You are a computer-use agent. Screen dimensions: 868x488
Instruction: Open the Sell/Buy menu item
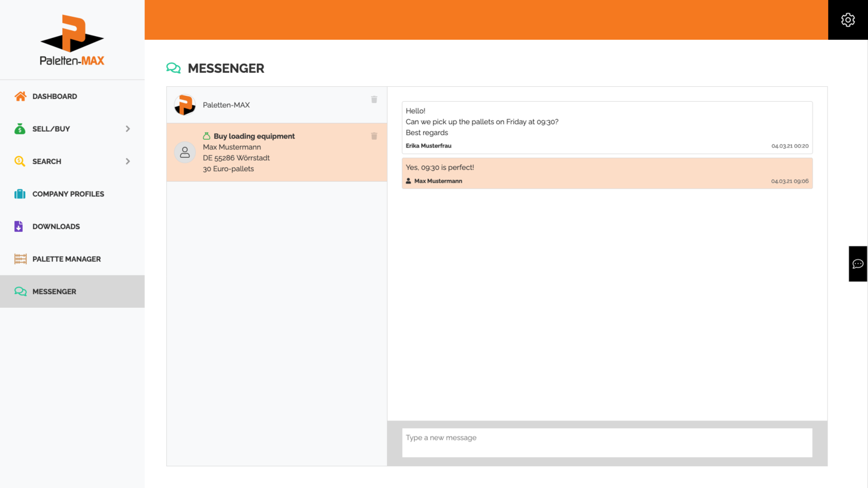tap(51, 129)
